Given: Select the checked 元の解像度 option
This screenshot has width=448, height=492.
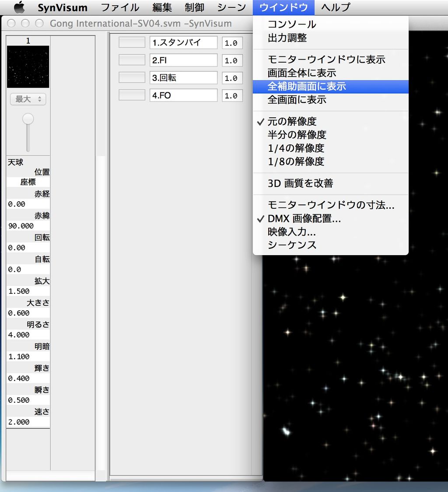Looking at the screenshot, I should point(331,121).
